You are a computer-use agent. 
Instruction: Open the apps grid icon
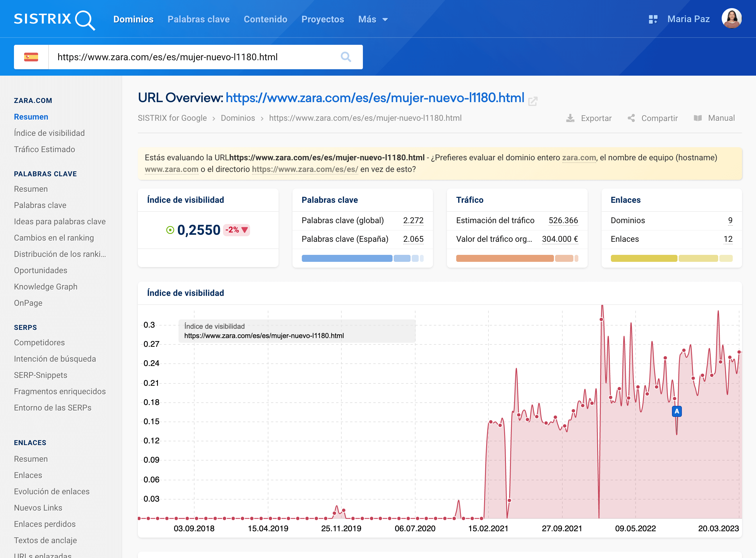tap(653, 19)
